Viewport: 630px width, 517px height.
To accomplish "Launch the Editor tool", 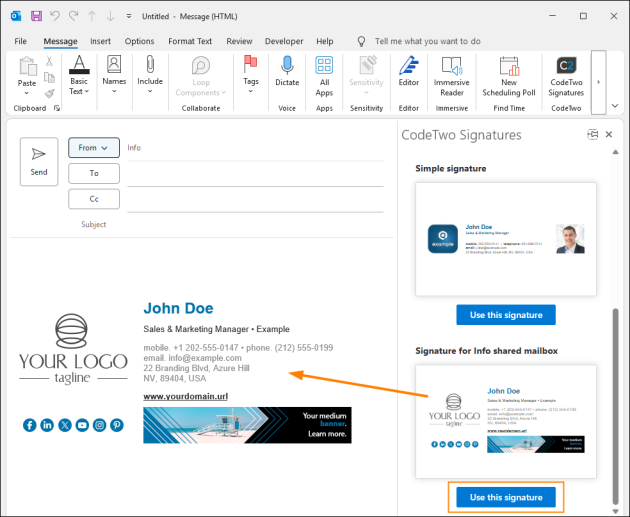I will tap(409, 72).
